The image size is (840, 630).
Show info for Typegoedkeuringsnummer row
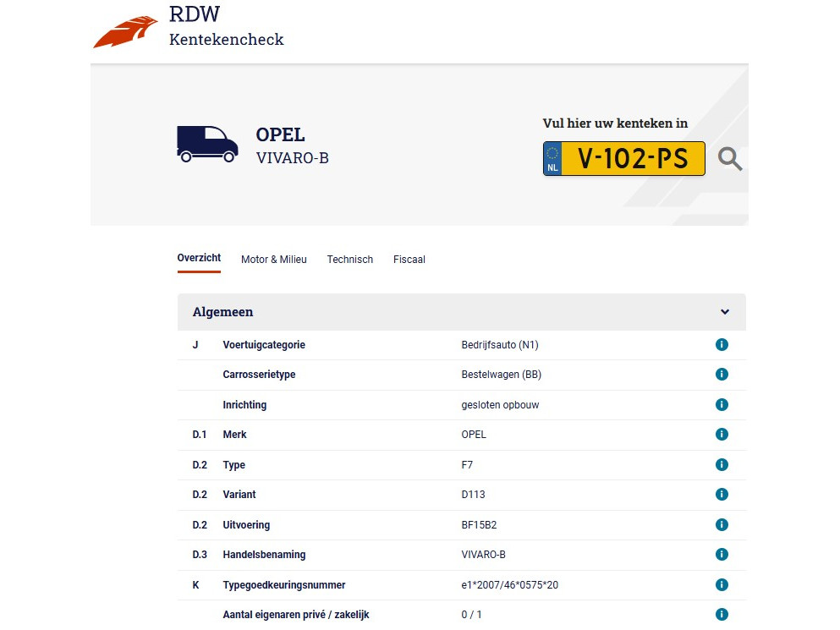(722, 585)
